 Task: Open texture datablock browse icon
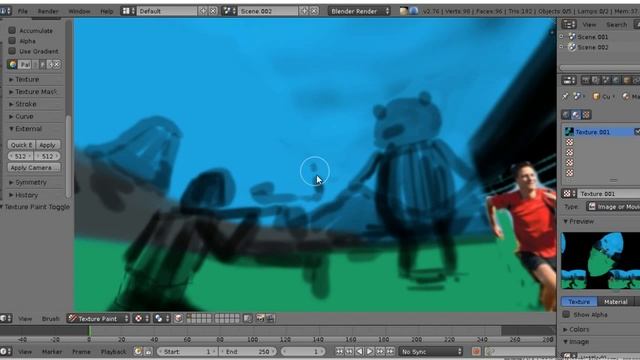click(x=568, y=194)
